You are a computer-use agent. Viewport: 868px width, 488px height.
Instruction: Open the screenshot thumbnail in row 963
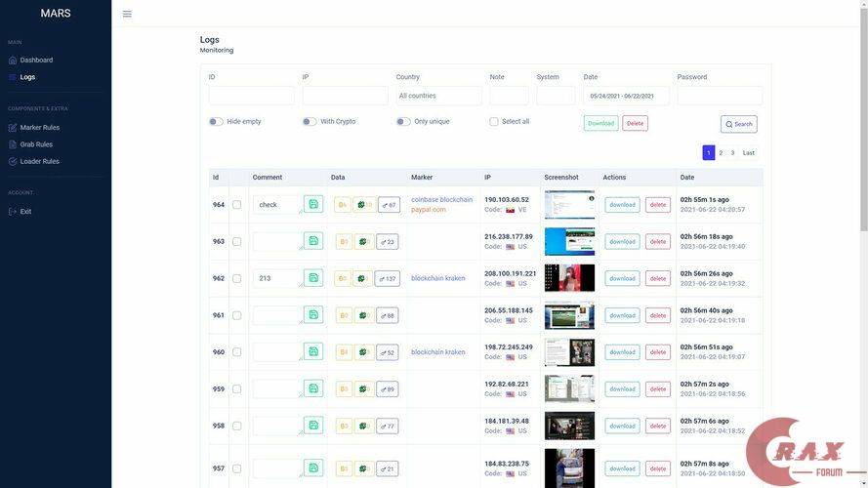pyautogui.click(x=569, y=241)
